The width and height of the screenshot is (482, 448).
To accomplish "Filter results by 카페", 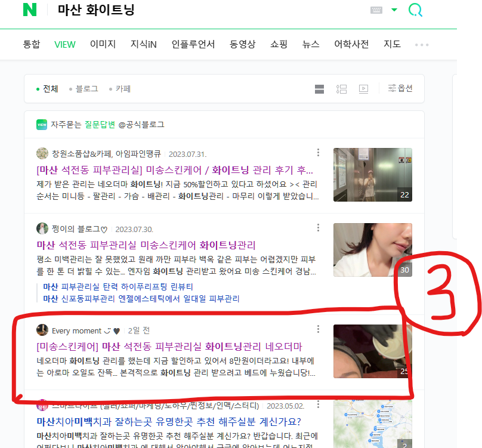I will click(120, 89).
